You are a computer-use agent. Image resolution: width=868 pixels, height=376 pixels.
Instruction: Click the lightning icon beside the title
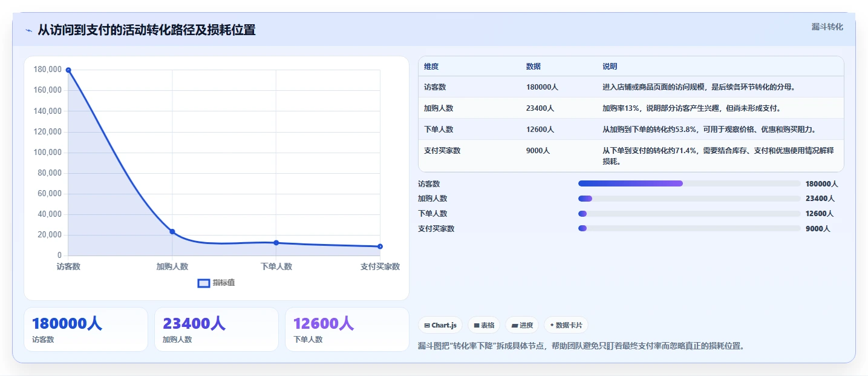click(28, 30)
